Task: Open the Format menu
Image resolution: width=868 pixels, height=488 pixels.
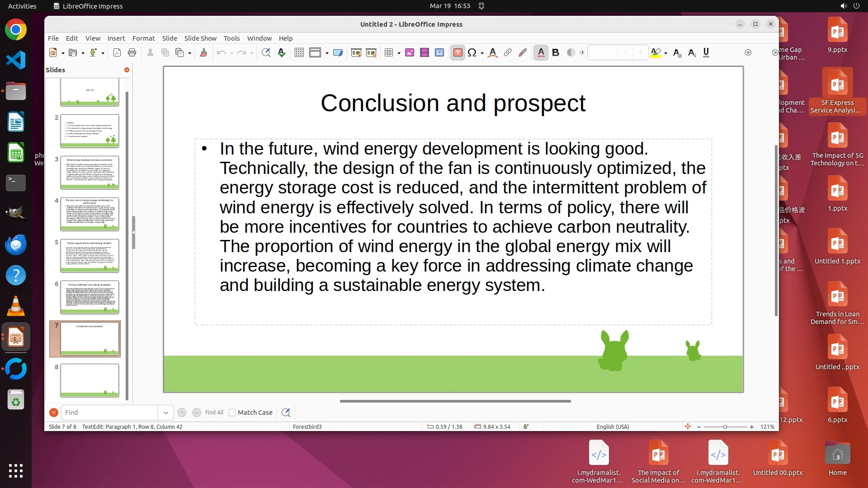Action: [x=143, y=38]
